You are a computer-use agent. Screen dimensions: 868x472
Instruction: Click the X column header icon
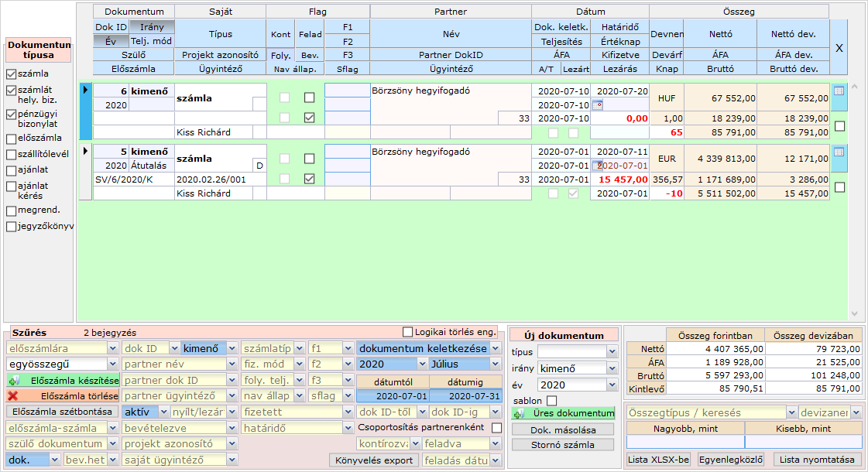pyautogui.click(x=839, y=48)
